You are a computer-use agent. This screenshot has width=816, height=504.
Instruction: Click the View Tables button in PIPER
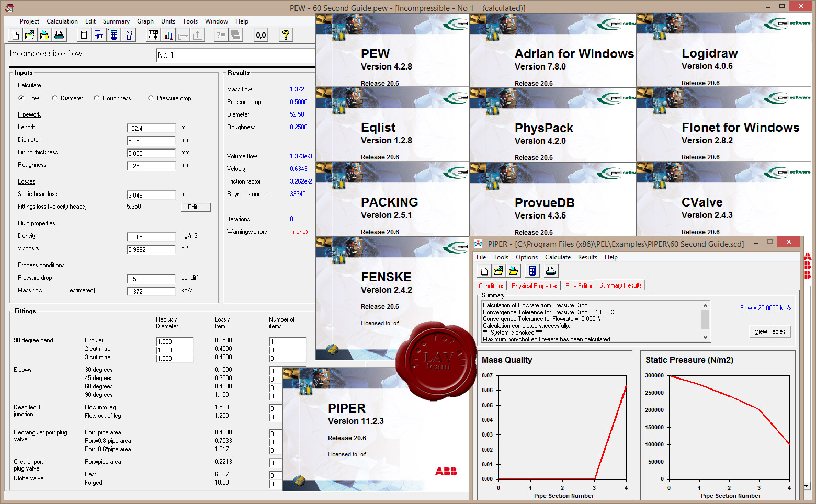click(769, 331)
